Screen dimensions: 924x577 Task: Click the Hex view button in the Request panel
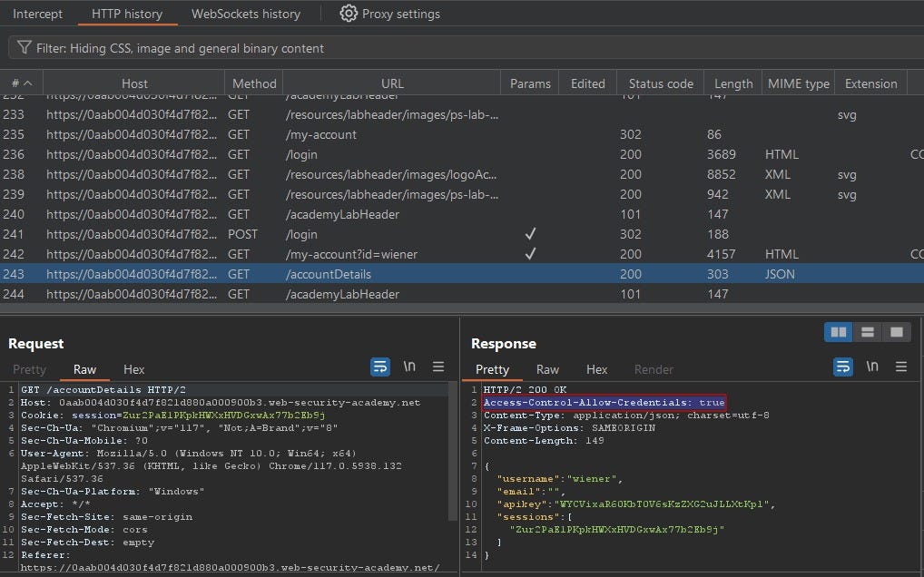click(133, 369)
